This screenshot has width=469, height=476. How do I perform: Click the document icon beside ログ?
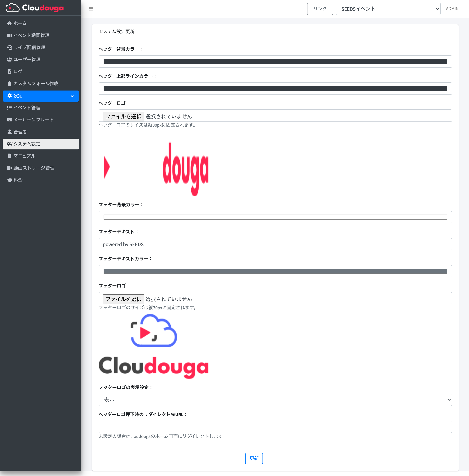[9, 72]
